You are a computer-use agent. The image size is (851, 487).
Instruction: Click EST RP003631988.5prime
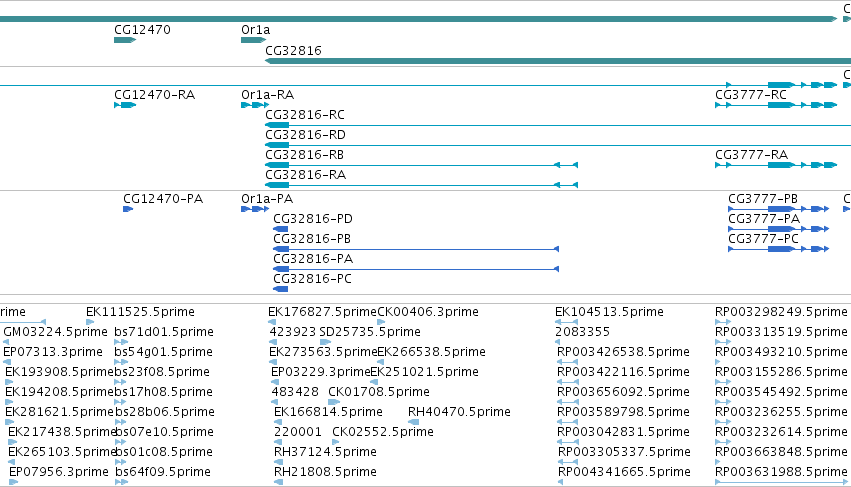781,472
